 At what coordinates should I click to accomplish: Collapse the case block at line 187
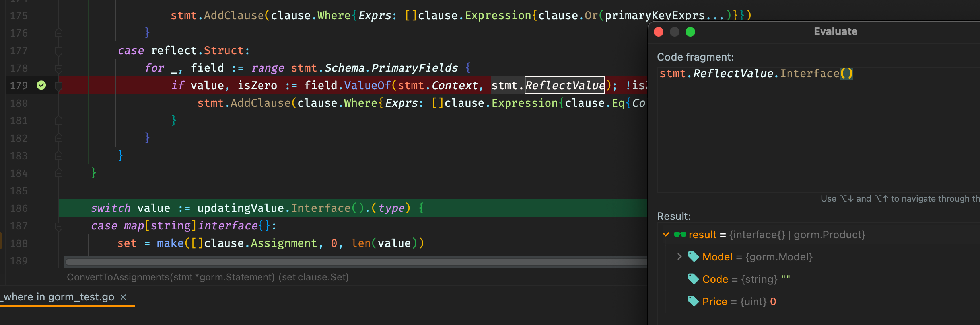pyautogui.click(x=59, y=226)
